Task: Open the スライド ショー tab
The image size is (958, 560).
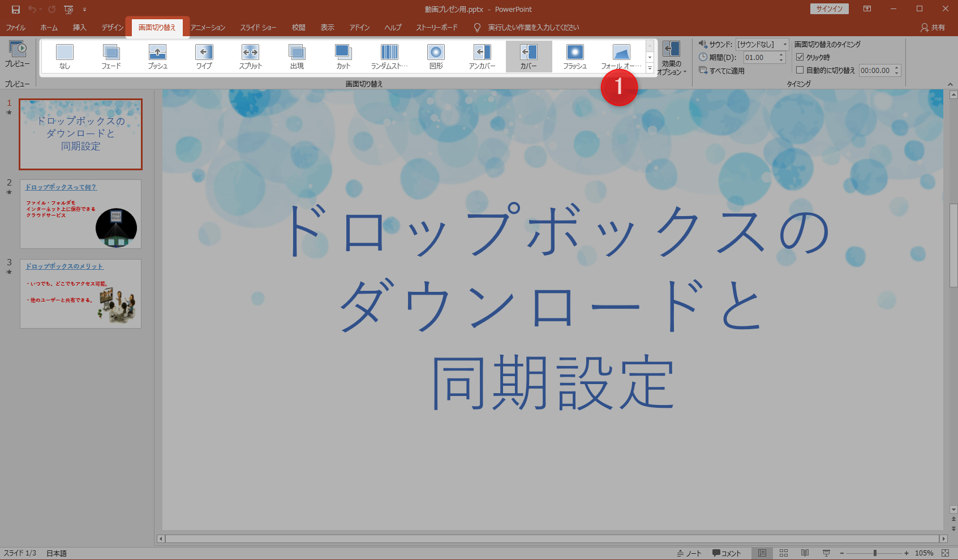Action: 259,27
